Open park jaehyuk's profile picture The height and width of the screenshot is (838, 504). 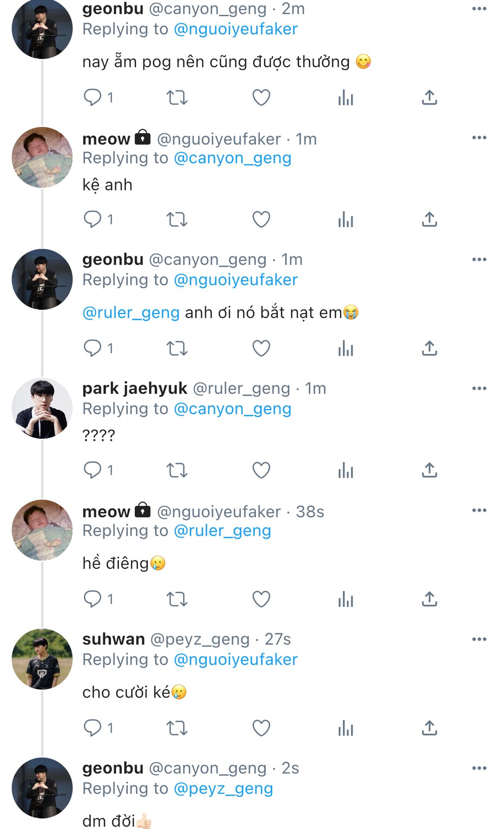pos(42,408)
